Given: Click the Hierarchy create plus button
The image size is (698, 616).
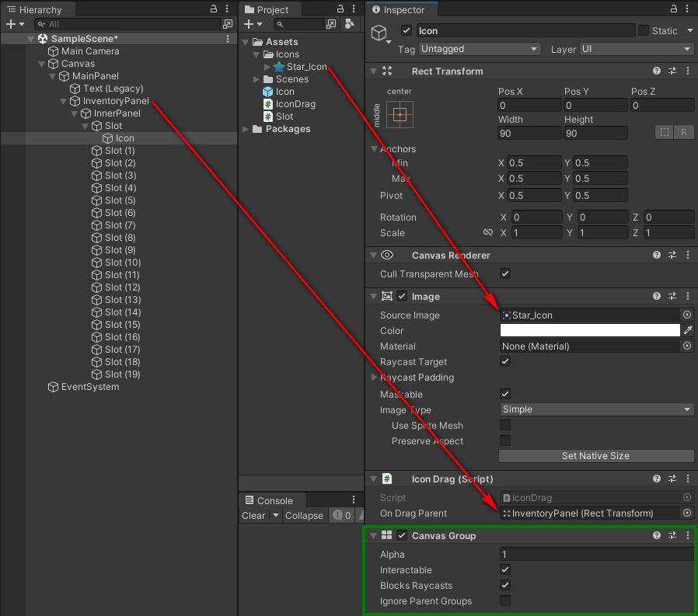Looking at the screenshot, I should click(x=11, y=24).
